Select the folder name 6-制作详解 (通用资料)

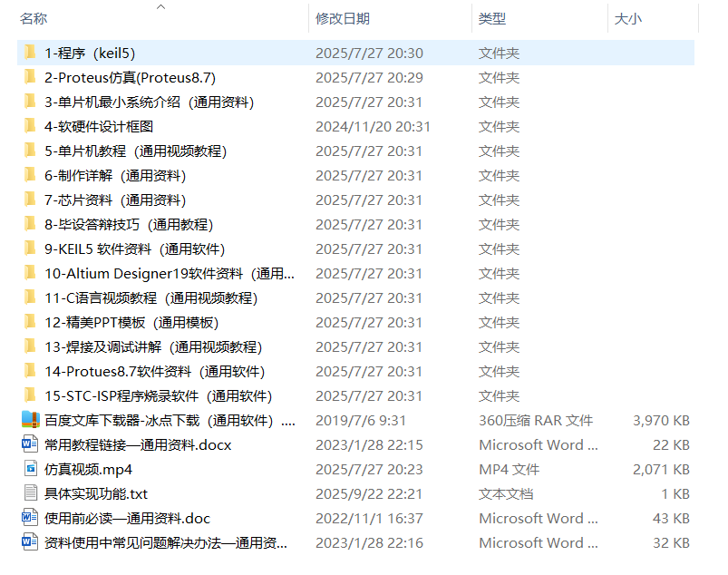[x=115, y=176]
